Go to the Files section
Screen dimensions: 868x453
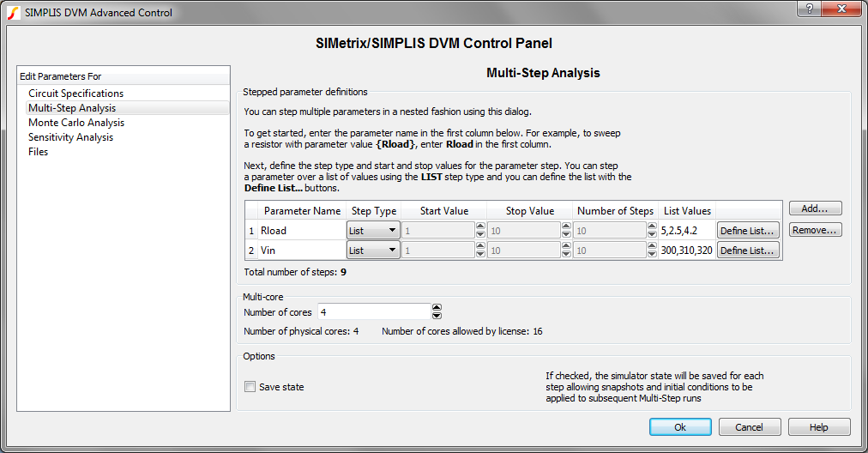pos(39,152)
